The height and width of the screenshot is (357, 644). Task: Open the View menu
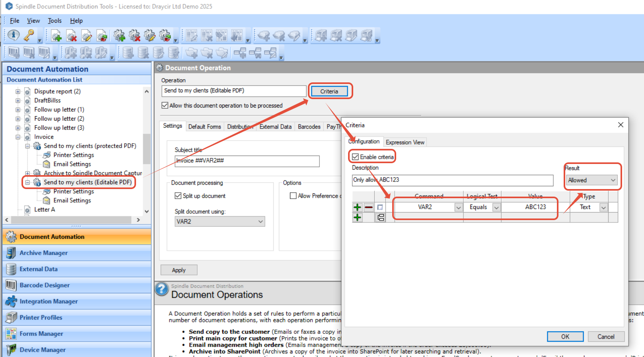[x=33, y=21]
